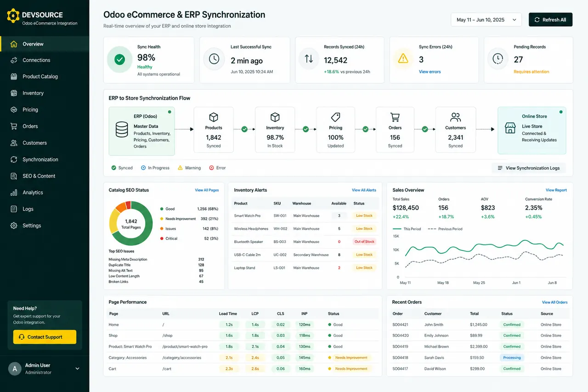The height and width of the screenshot is (392, 588).
Task: Click the Inventory cube icon in sync flow
Action: (x=275, y=117)
